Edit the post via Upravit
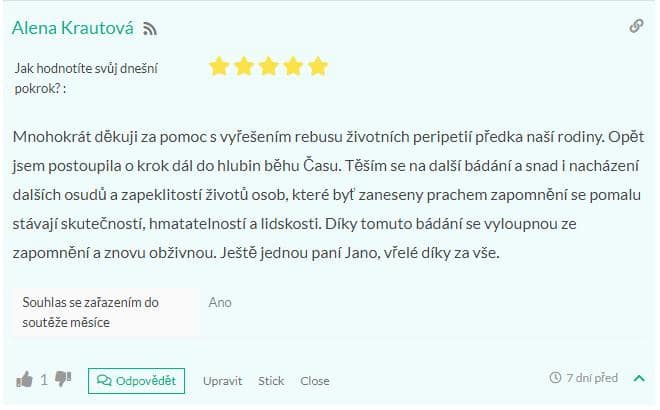This screenshot has width=660, height=410. (222, 381)
